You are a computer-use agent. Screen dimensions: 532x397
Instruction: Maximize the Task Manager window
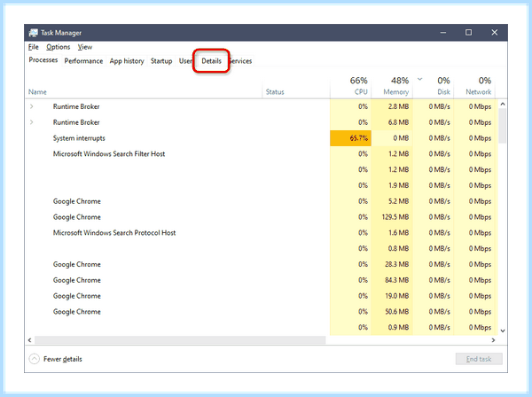tap(468, 33)
